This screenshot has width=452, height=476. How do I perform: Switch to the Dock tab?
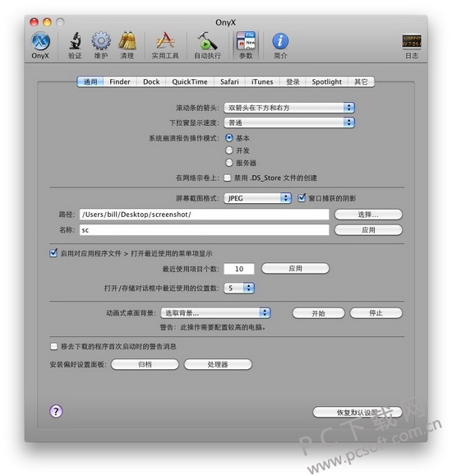[x=151, y=81]
